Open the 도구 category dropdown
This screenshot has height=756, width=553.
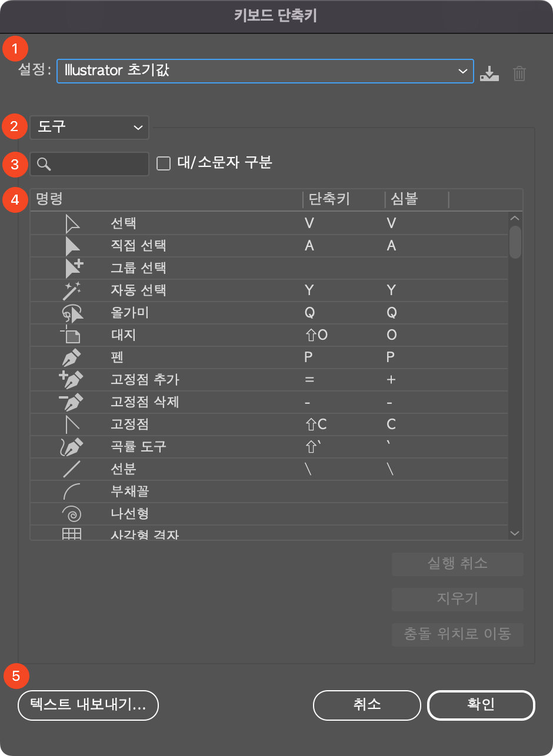tap(89, 127)
